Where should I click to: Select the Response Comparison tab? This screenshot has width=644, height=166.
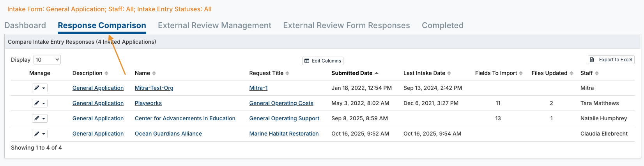[102, 25]
